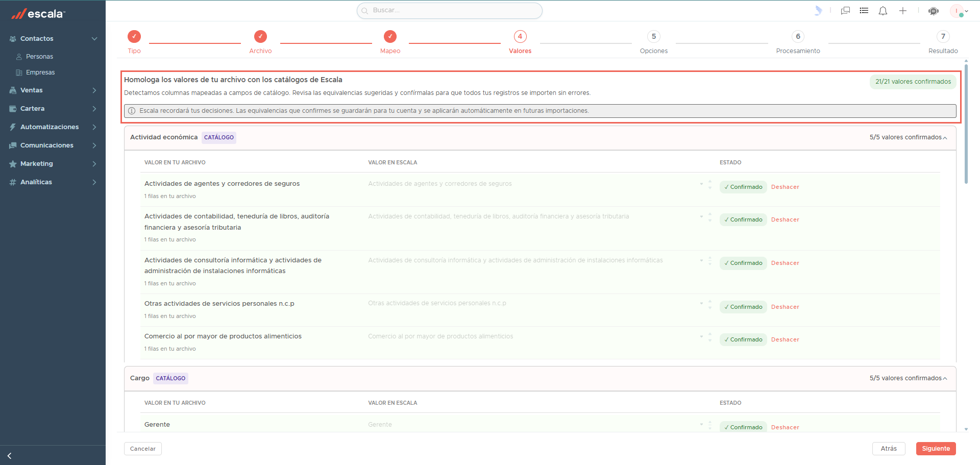Click the Escala logo
Screen dimensions: 980x465
[x=38, y=14]
